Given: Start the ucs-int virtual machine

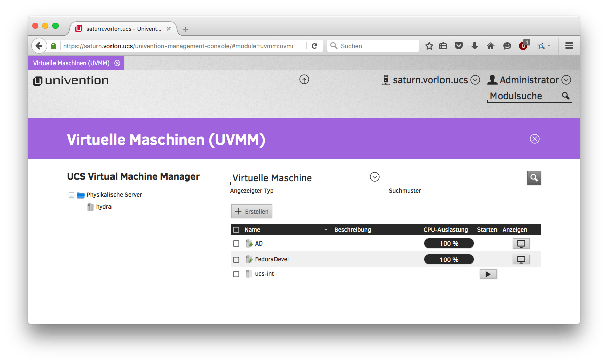Looking at the screenshot, I should pyautogui.click(x=488, y=274).
